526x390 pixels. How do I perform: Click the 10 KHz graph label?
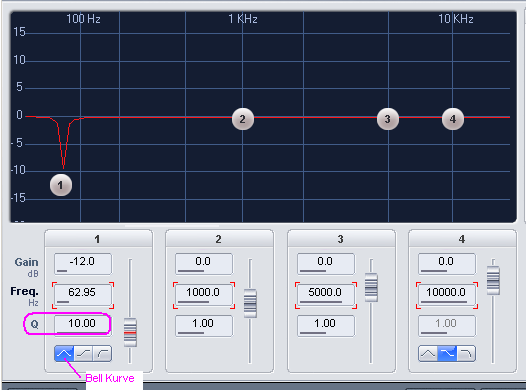click(x=456, y=19)
